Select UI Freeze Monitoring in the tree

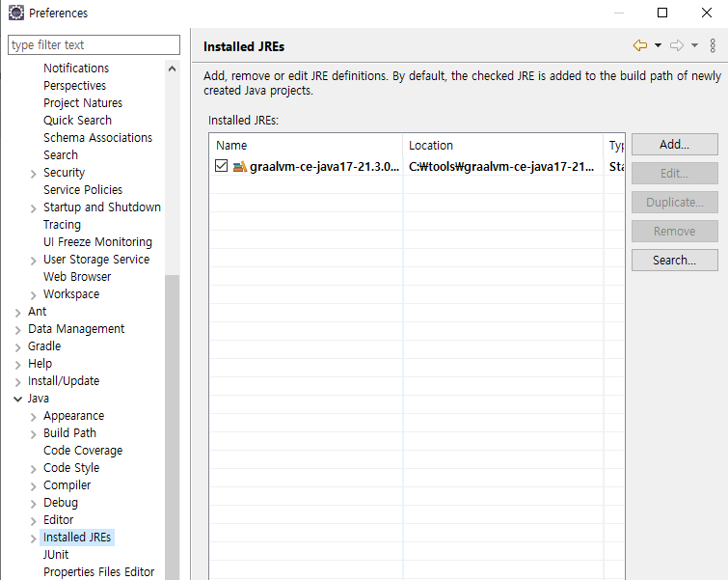(98, 241)
